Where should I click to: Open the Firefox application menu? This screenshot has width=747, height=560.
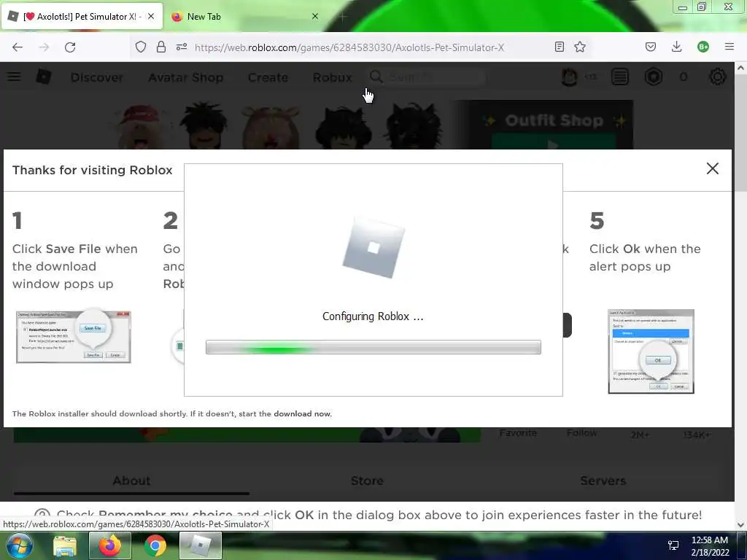pyautogui.click(x=729, y=47)
